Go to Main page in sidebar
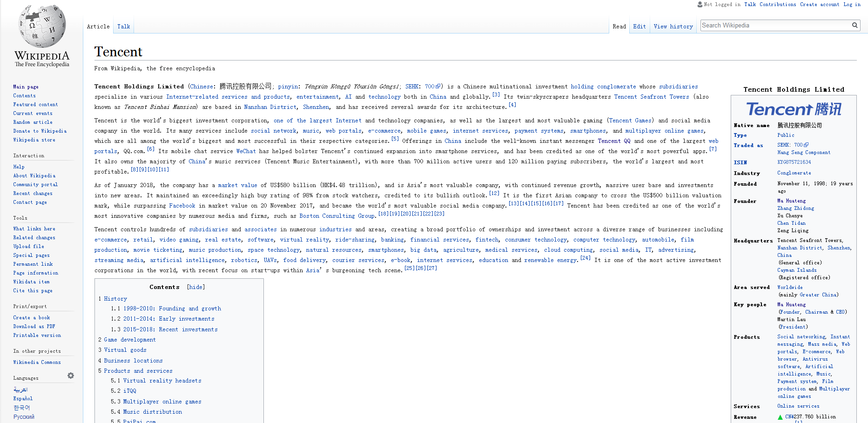Screen dimensions: 868x423 tap(26, 87)
